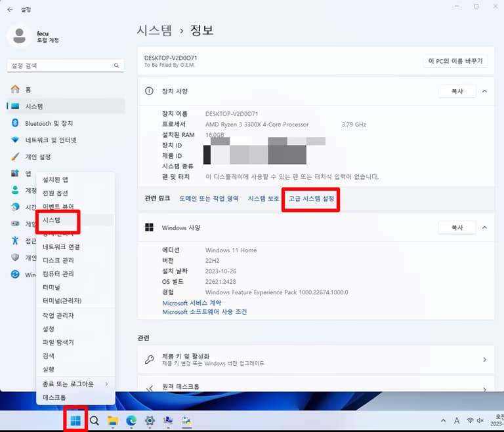The image size is (504, 432).
Task: Select 데스크톱 in context menu
Action: tap(76, 398)
